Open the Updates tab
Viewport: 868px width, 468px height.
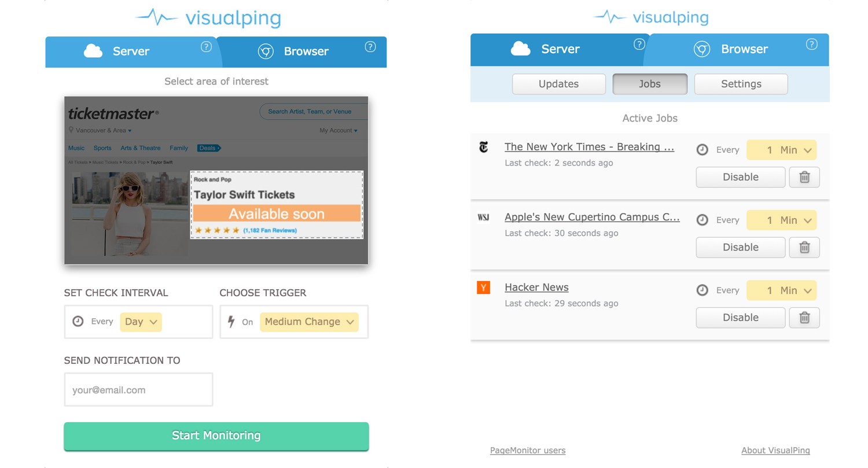click(558, 84)
